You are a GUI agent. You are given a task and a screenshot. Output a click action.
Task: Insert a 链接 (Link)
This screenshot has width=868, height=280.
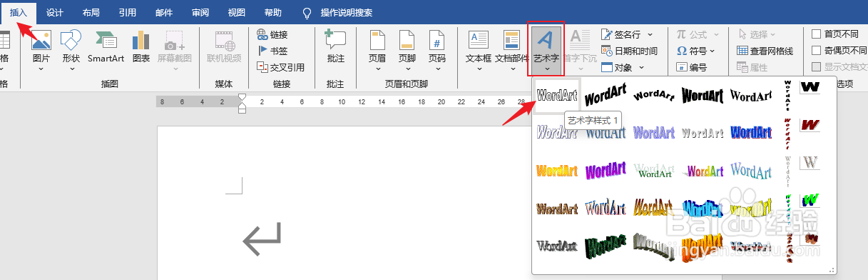[272, 34]
